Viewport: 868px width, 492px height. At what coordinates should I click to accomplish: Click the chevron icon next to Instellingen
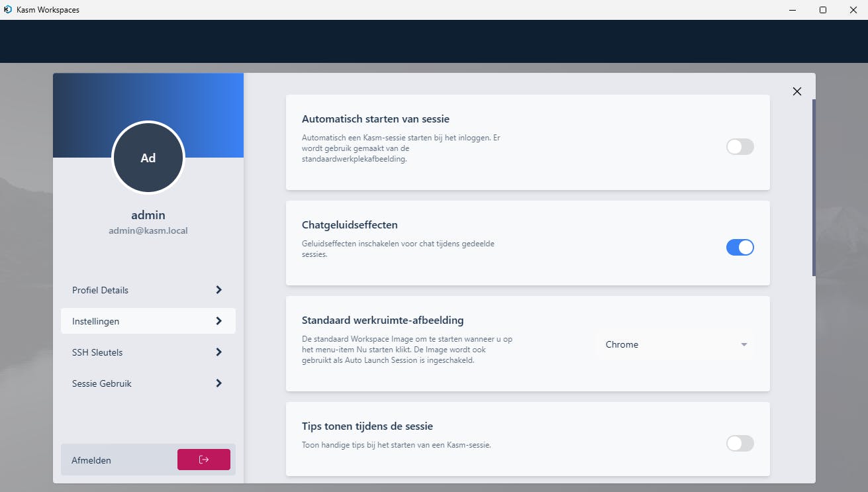(218, 320)
